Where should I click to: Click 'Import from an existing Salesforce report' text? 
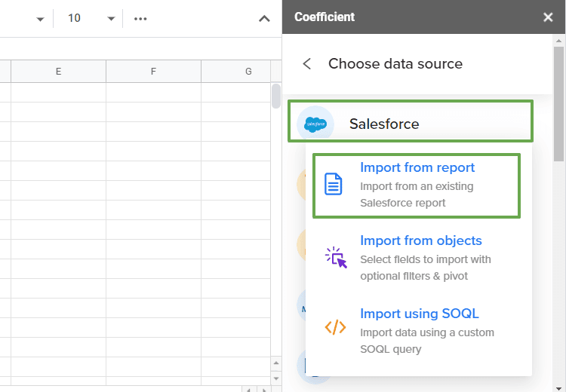click(417, 194)
